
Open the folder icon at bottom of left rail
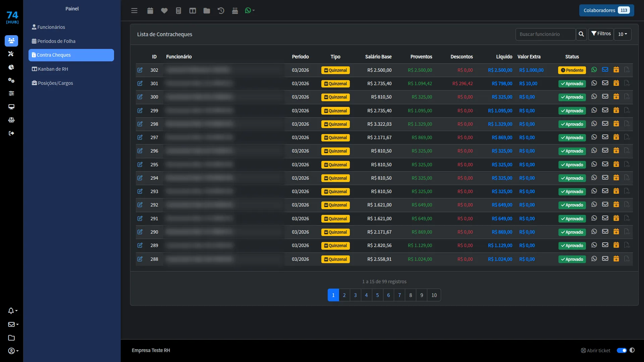point(11,338)
